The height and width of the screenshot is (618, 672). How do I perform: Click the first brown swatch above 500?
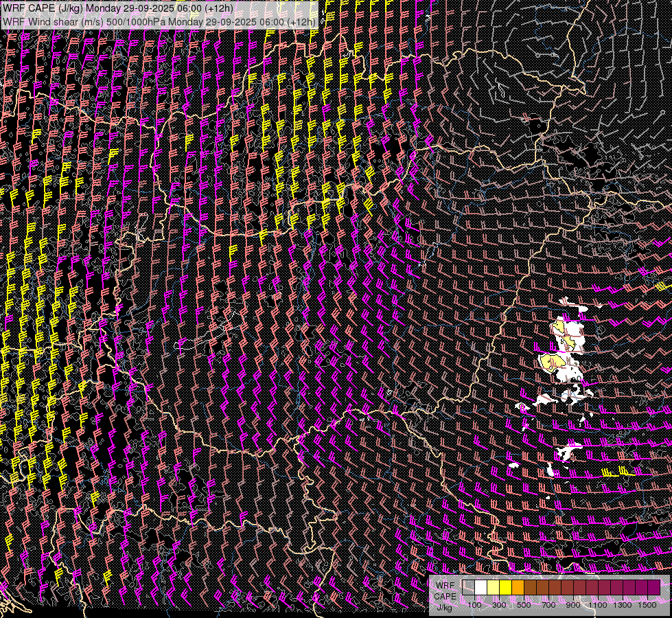pos(530,587)
